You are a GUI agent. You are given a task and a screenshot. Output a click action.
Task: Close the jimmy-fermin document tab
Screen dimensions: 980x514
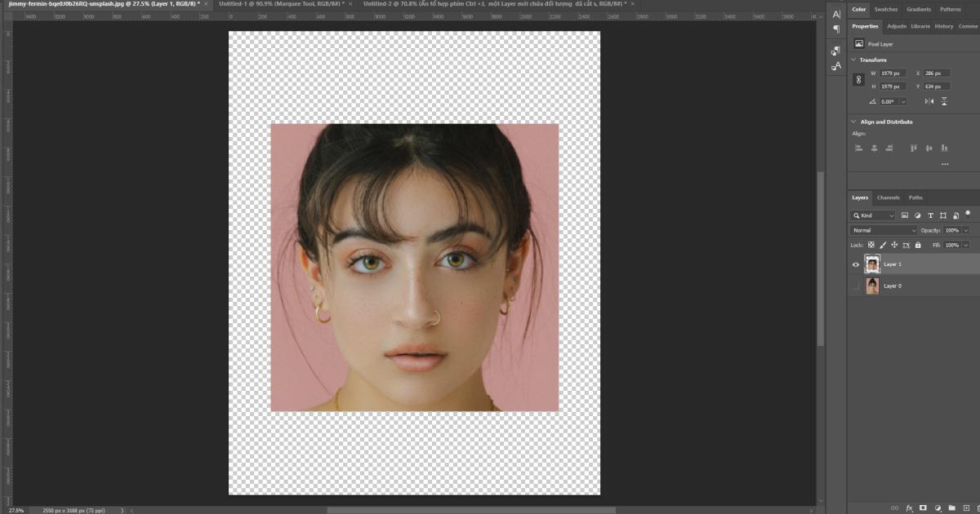(207, 4)
